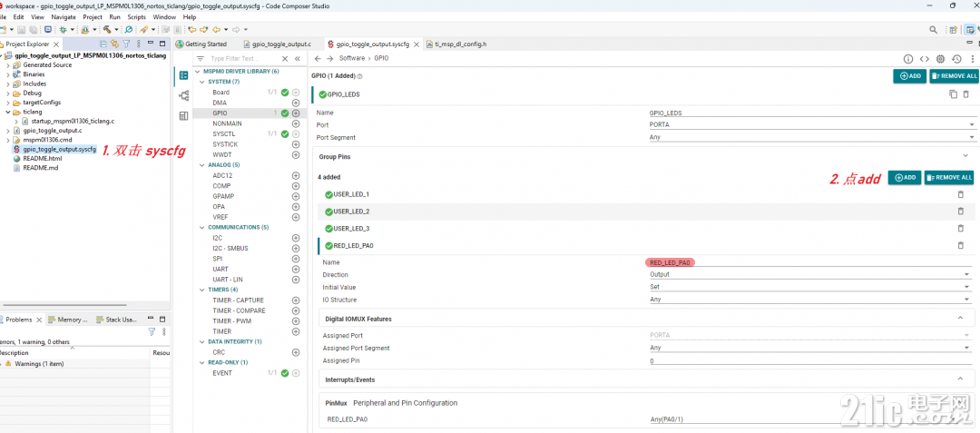980x433 pixels.
Task: Delete the RED_LED_PA0 pin using trash icon
Action: click(961, 245)
